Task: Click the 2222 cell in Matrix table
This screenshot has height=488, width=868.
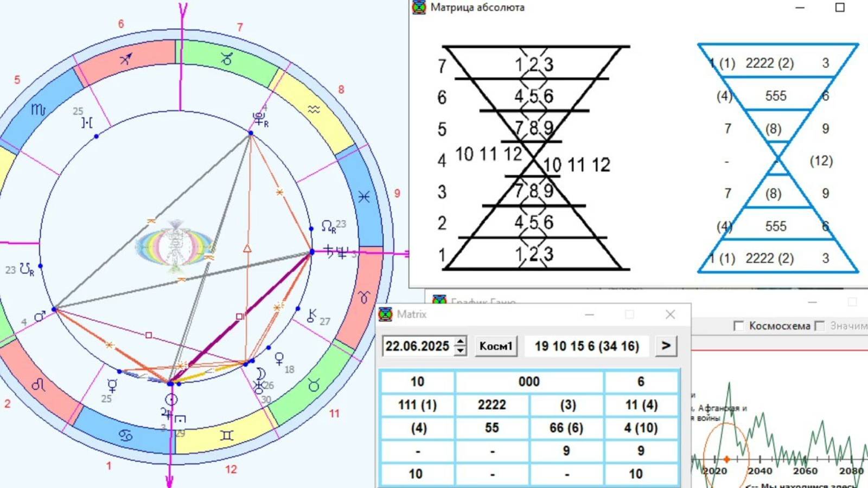Action: pos(492,405)
